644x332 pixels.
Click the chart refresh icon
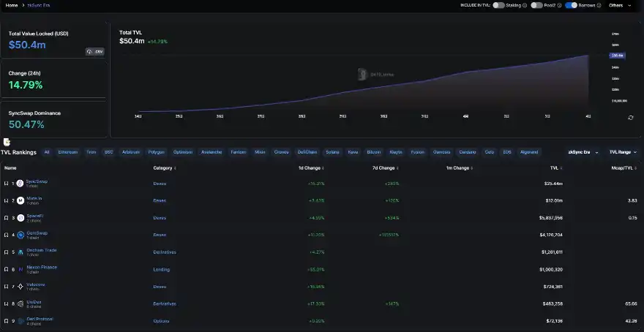pyautogui.click(x=630, y=118)
